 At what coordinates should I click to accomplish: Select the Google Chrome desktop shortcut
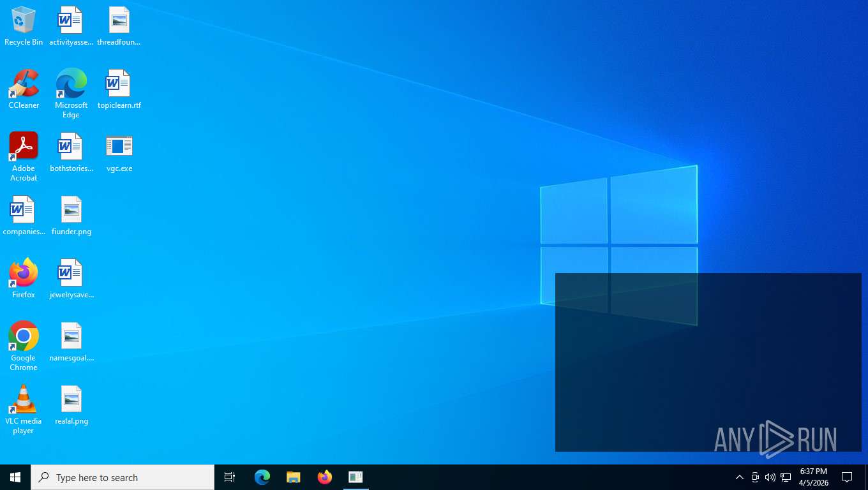[x=24, y=346]
